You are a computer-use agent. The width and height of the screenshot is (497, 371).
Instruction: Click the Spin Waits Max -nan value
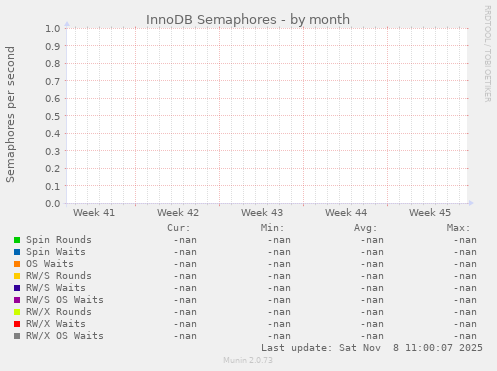pos(465,252)
